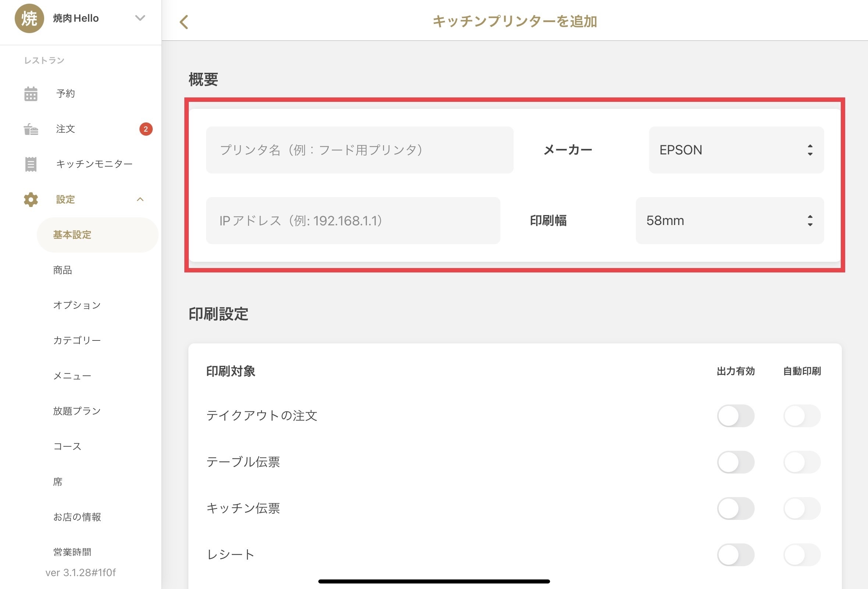This screenshot has width=868, height=589.
Task: Collapse the 設定 menu chevron
Action: [140, 200]
